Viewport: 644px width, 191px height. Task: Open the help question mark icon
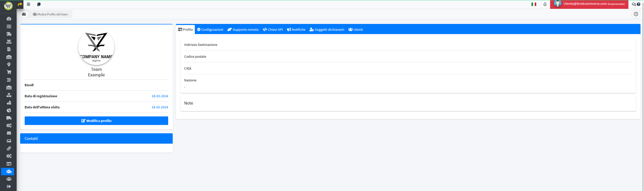(638, 4)
